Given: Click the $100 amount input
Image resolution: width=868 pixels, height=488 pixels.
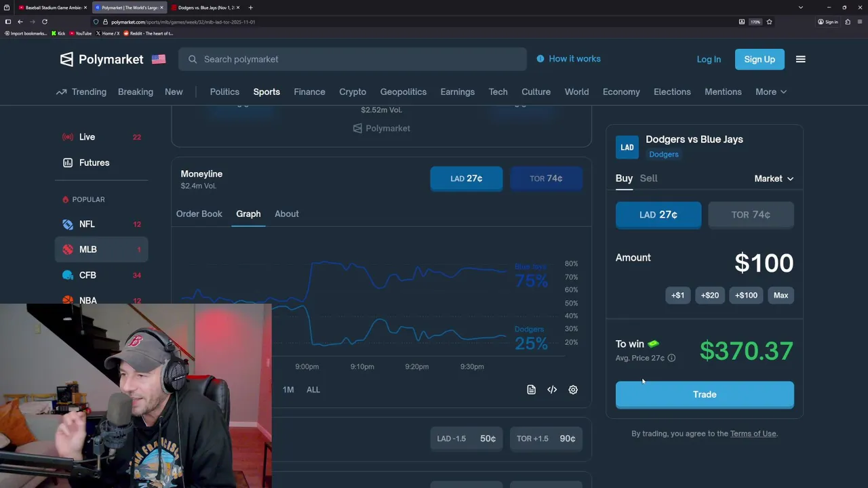Looking at the screenshot, I should click(764, 263).
